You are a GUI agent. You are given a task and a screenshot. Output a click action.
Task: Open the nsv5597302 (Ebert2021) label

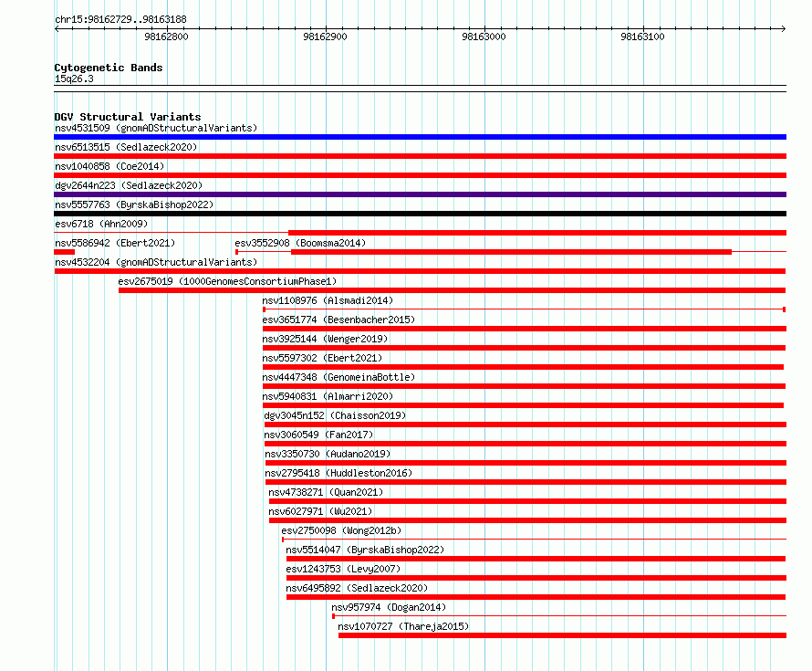(x=322, y=358)
